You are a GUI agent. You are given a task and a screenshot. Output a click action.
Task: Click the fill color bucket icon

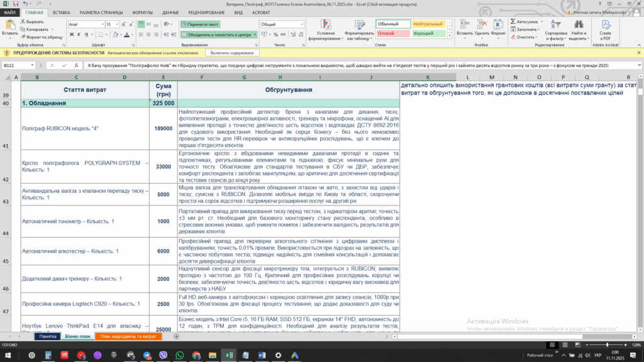(114, 35)
